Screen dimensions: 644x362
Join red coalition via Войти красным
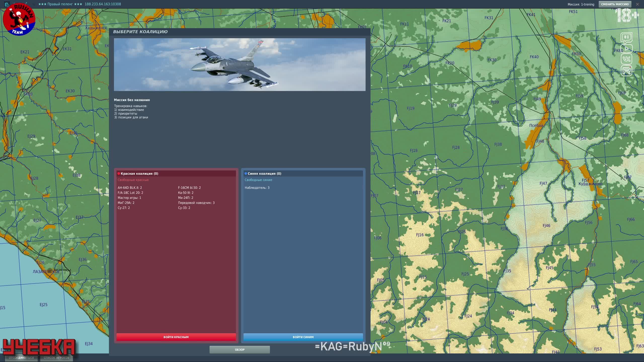pos(176,337)
